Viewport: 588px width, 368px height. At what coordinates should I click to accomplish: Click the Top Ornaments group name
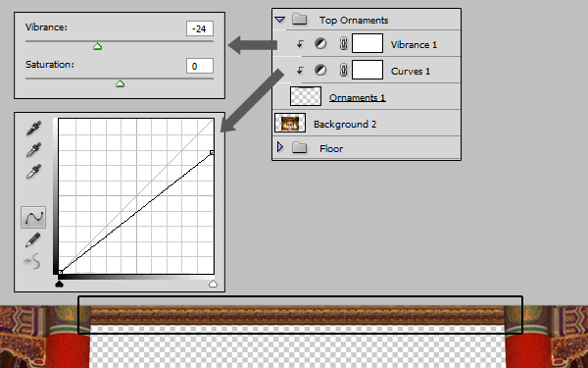[354, 21]
